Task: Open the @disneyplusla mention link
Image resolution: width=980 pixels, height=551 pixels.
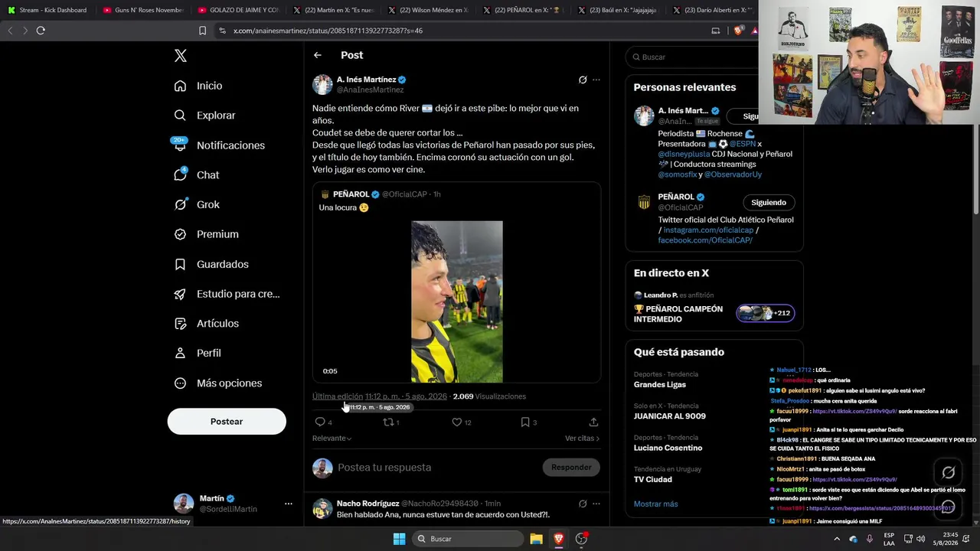Action: coord(684,154)
